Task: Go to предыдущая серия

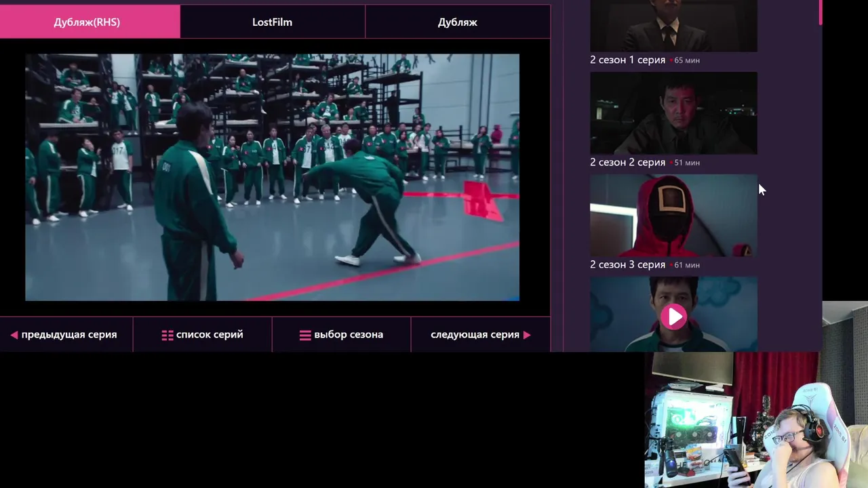Action: click(x=66, y=334)
